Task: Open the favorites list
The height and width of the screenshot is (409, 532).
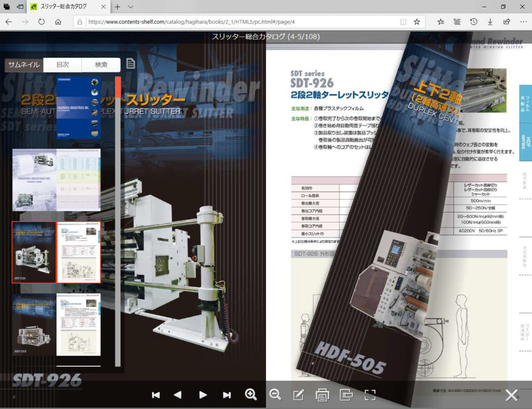Action: pos(441,22)
